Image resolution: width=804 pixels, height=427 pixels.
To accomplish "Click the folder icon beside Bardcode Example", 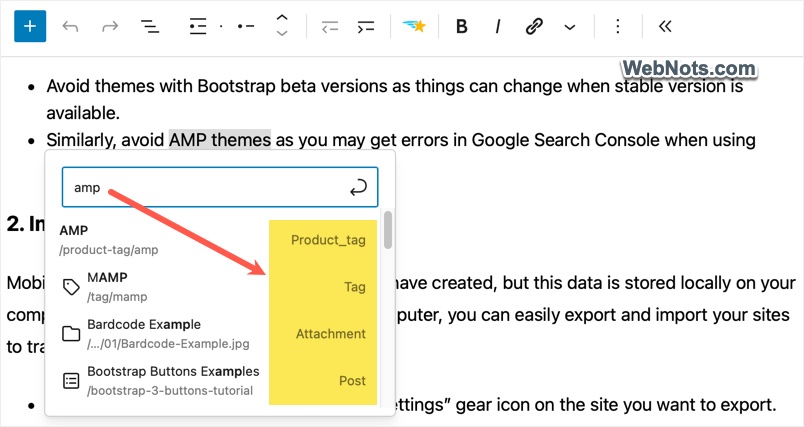I will [x=71, y=334].
